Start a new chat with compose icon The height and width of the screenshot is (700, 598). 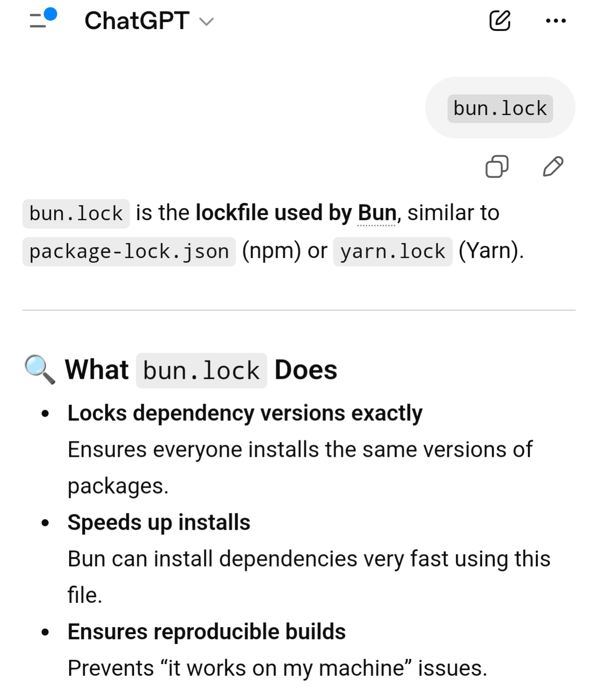499,21
